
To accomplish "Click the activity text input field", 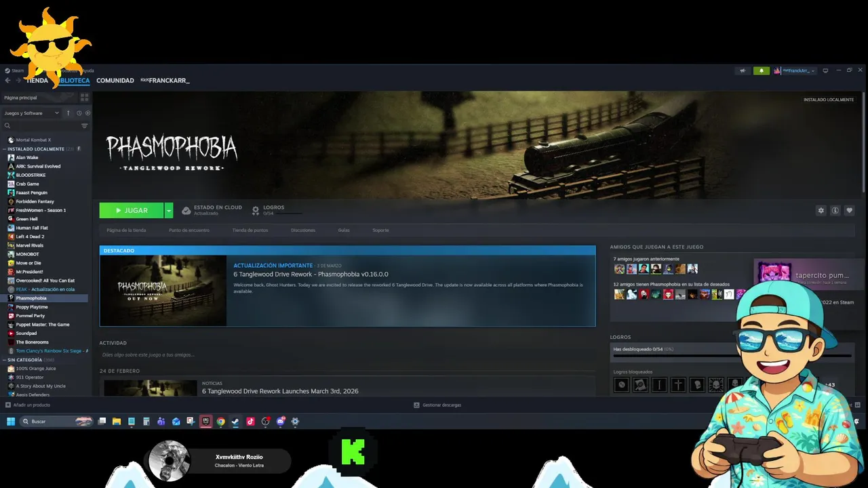I will (347, 354).
